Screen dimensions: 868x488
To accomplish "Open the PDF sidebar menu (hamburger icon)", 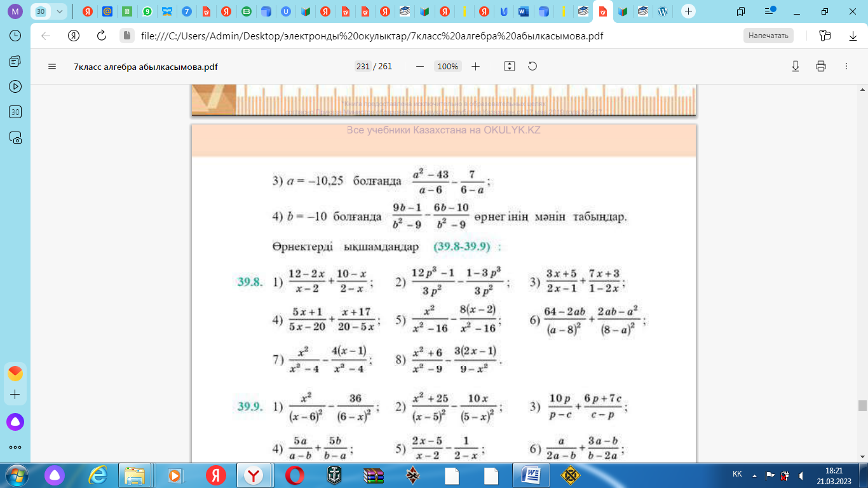I will tap(52, 66).
